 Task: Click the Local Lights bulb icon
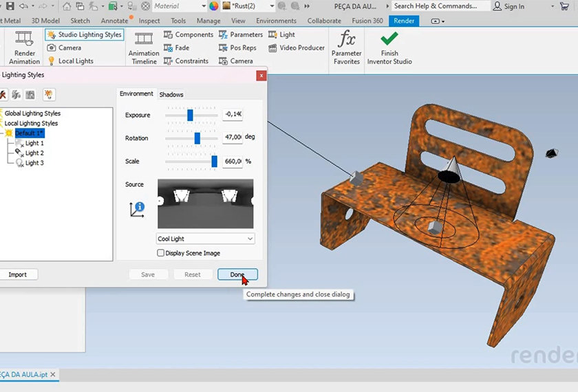[x=52, y=61]
